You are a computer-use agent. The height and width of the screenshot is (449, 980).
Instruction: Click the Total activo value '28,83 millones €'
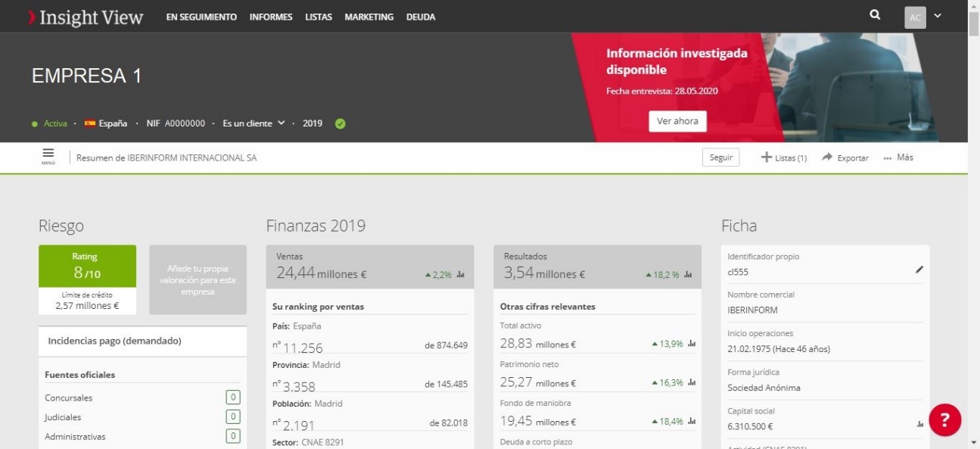coord(538,344)
